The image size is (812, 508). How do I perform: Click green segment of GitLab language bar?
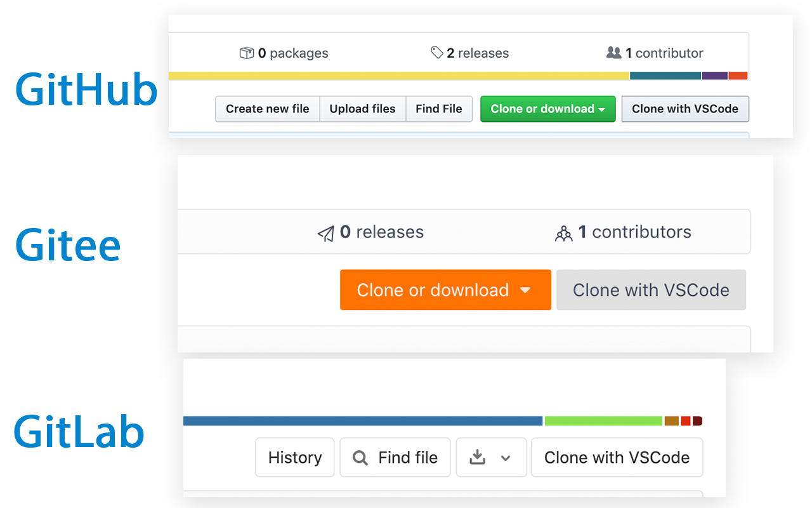[603, 421]
